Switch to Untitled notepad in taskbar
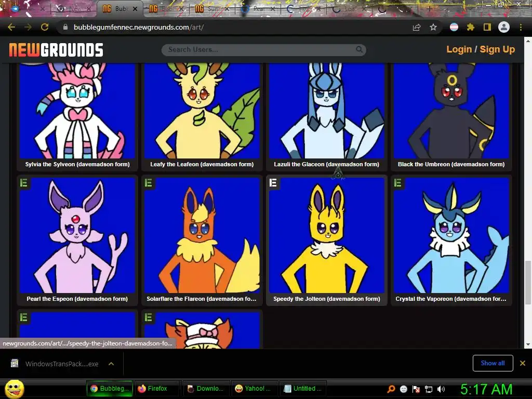 click(x=303, y=389)
